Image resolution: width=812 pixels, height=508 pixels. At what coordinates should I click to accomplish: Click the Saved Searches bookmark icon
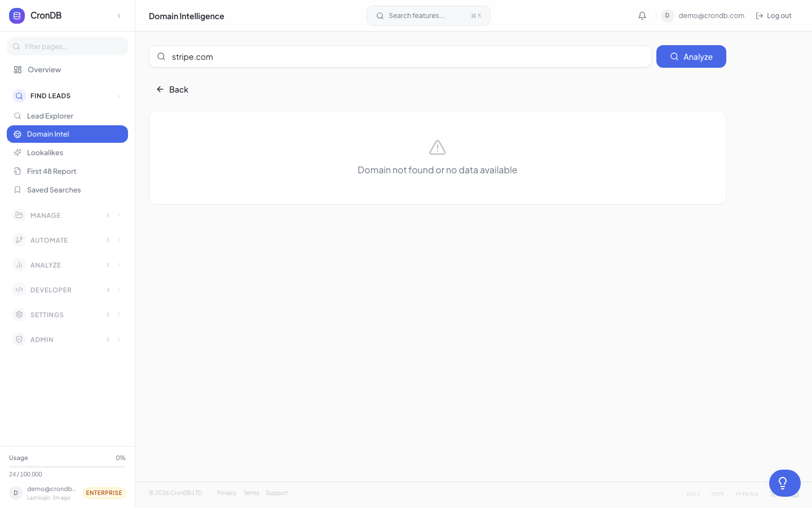[17, 190]
